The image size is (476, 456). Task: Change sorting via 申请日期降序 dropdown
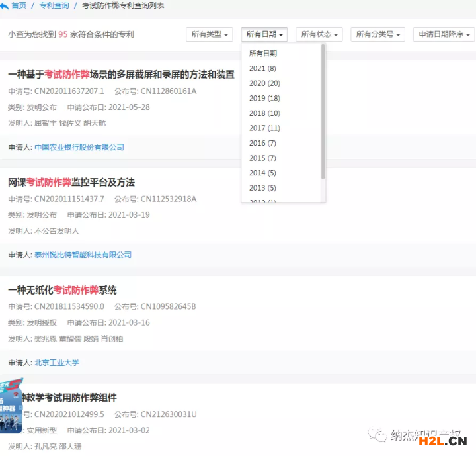click(444, 34)
